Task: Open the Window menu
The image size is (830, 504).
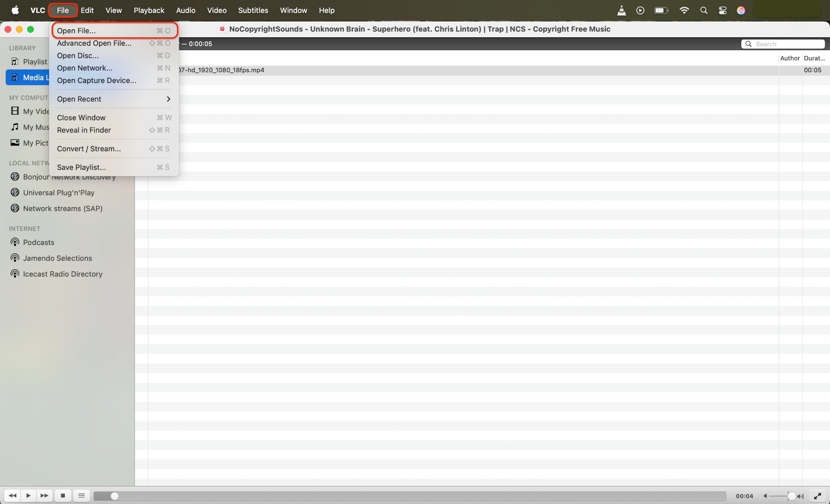Action: click(293, 10)
